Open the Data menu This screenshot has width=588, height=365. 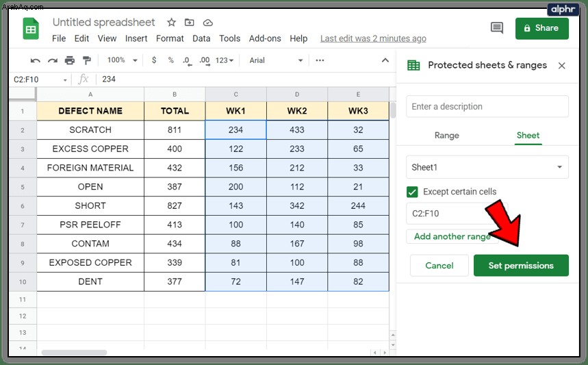(201, 38)
